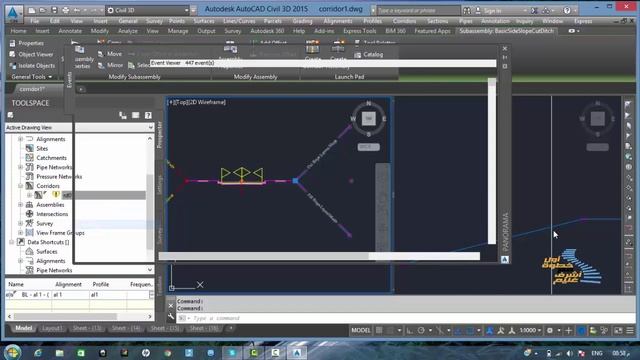Toggle isolate objects blue circle in status bar
The image size is (640, 360).
click(x=581, y=330)
